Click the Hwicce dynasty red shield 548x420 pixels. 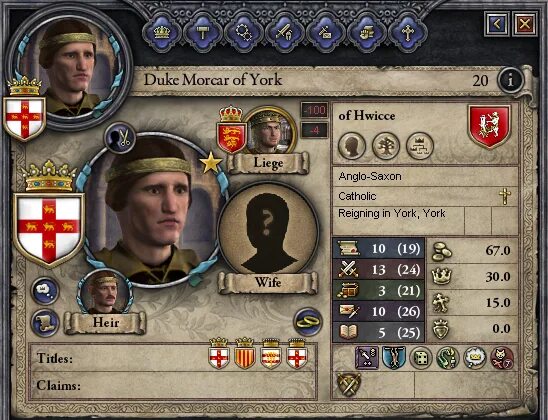(489, 126)
